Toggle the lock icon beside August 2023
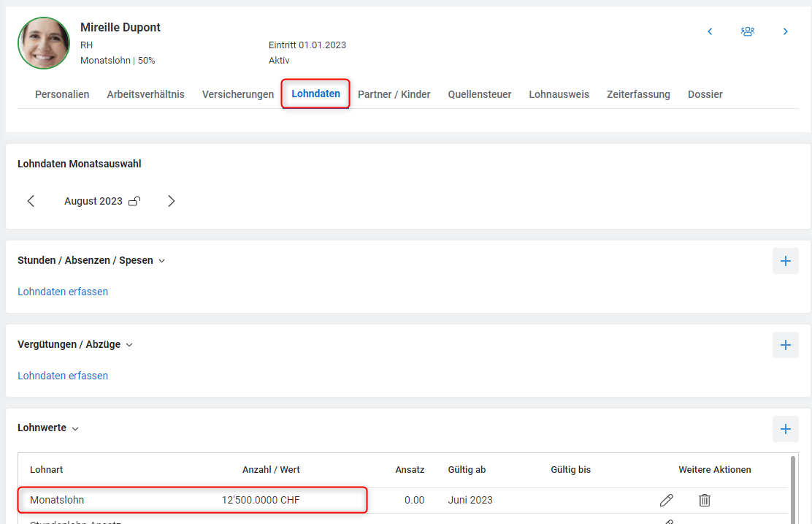Image resolution: width=812 pixels, height=524 pixels. click(x=134, y=201)
